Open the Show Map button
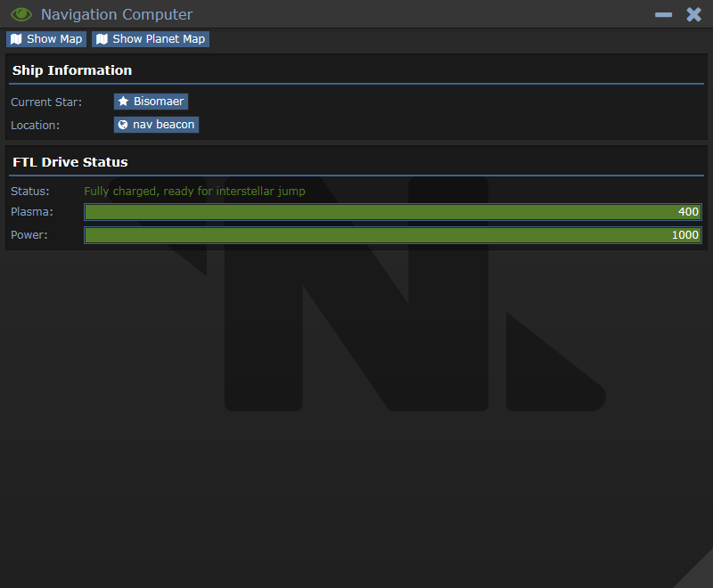The width and height of the screenshot is (713, 588). click(46, 39)
